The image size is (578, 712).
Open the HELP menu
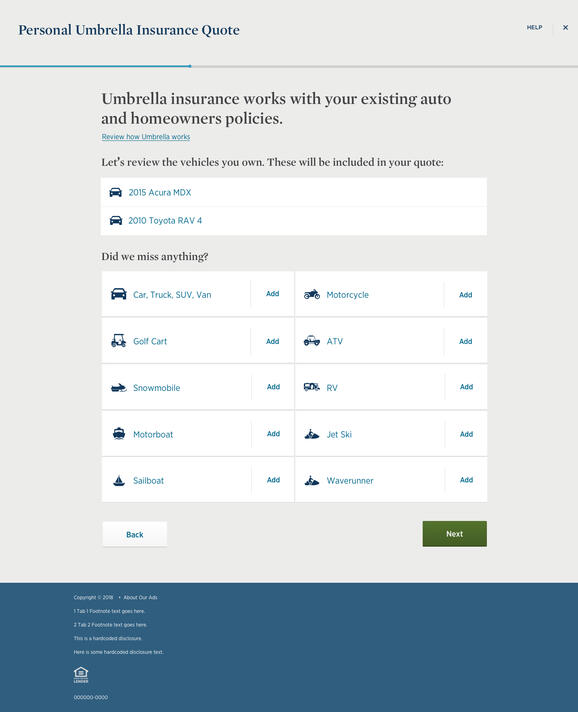[534, 27]
